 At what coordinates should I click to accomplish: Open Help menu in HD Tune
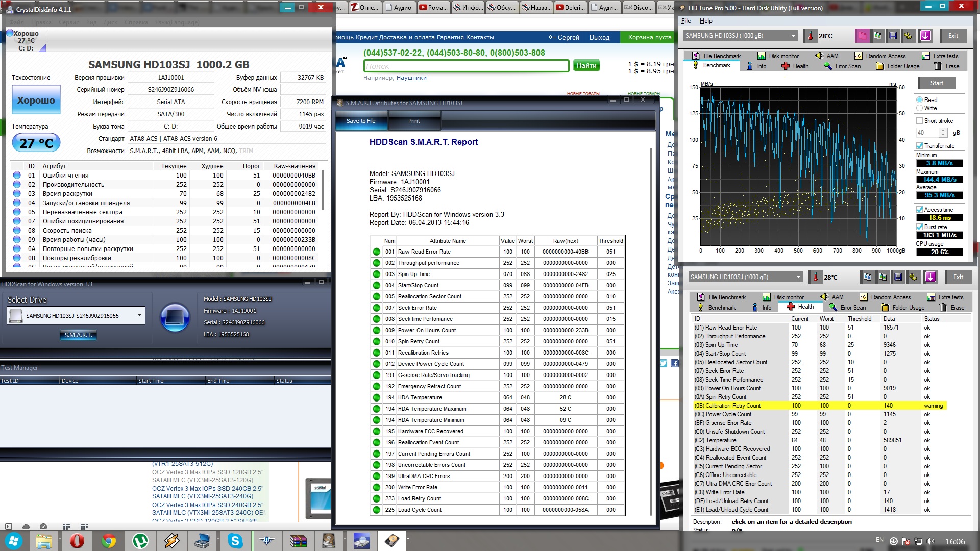706,21
